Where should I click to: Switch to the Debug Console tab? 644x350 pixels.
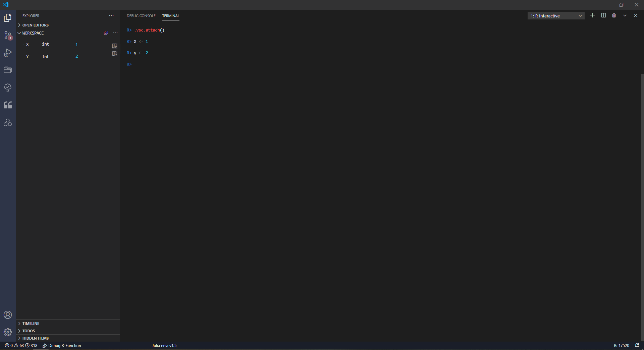tap(141, 16)
